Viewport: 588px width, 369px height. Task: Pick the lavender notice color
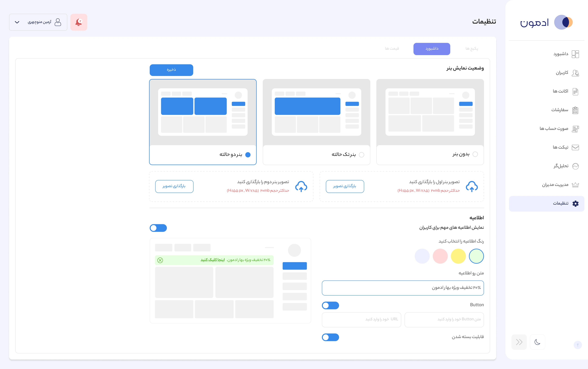pyautogui.click(x=422, y=256)
